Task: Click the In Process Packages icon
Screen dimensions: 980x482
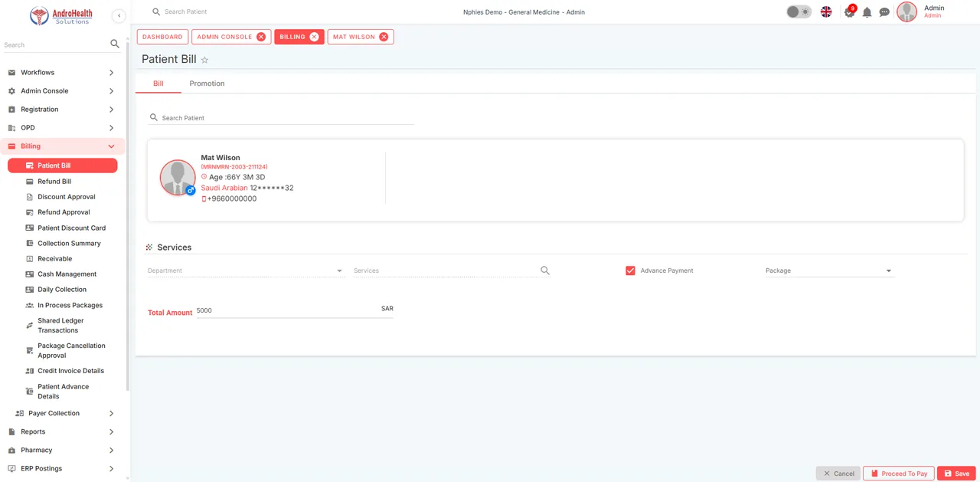Action: [30, 305]
